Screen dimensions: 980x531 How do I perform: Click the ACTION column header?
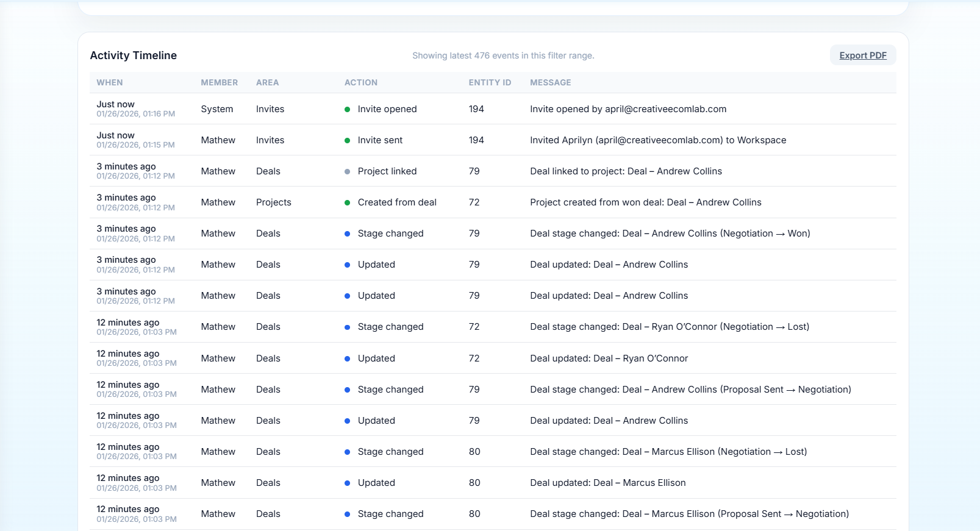[x=361, y=83]
